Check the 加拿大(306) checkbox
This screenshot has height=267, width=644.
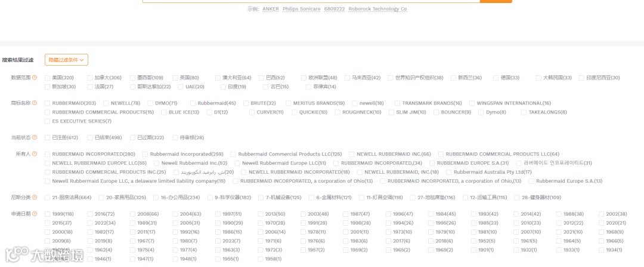point(90,78)
